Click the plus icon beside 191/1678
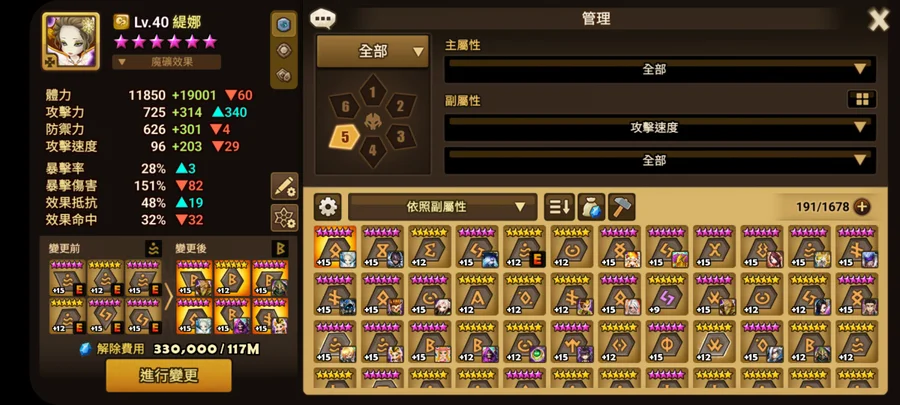 coord(862,207)
